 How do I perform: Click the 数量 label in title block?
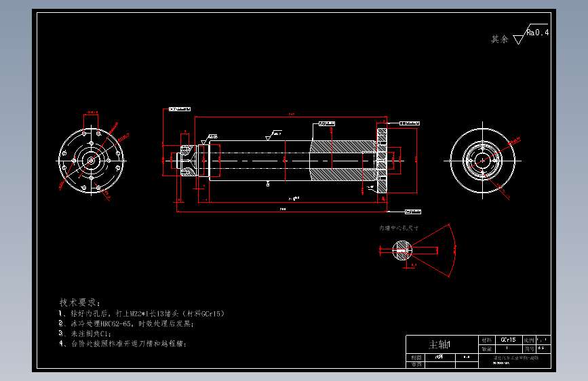[487, 348]
